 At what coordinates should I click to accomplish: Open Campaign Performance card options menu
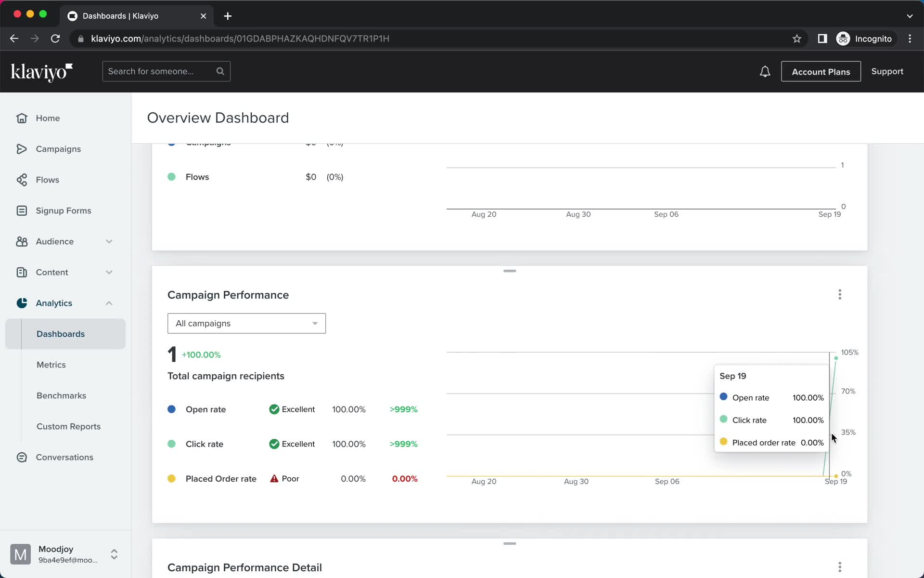[x=840, y=294]
